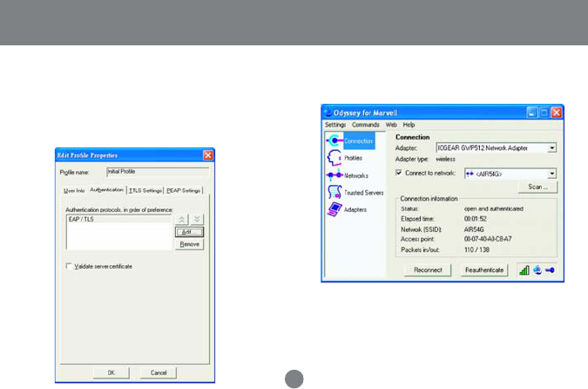Select the Connection sidebar icon
This screenshot has width=588, height=389.
334,140
